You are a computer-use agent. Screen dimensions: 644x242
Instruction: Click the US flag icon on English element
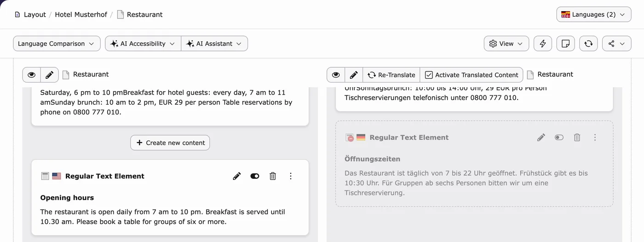pos(57,176)
